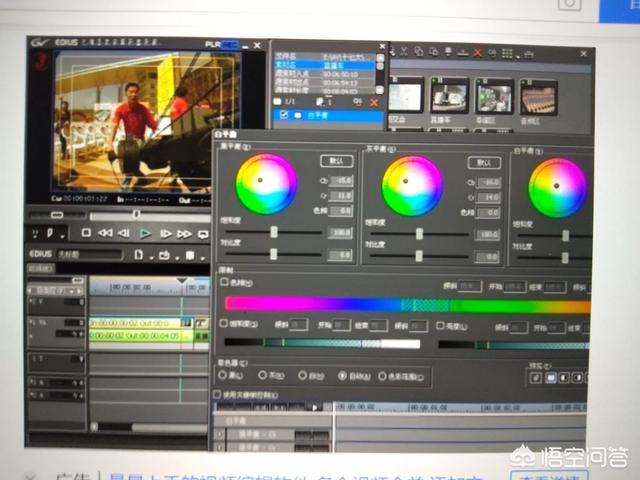Open dropdown arrow beside open project icon
Image resolution: width=640 pixels, height=480 pixels.
click(177, 258)
